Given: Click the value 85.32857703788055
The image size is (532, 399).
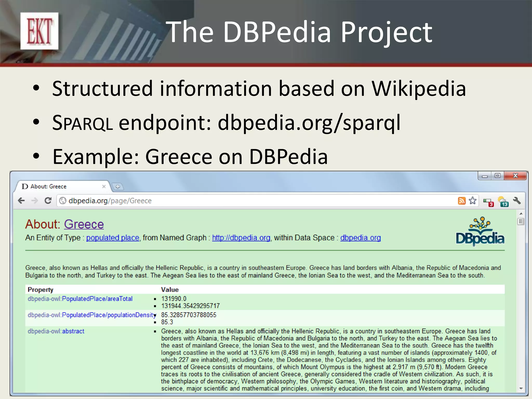Looking at the screenshot, I should [x=189, y=315].
